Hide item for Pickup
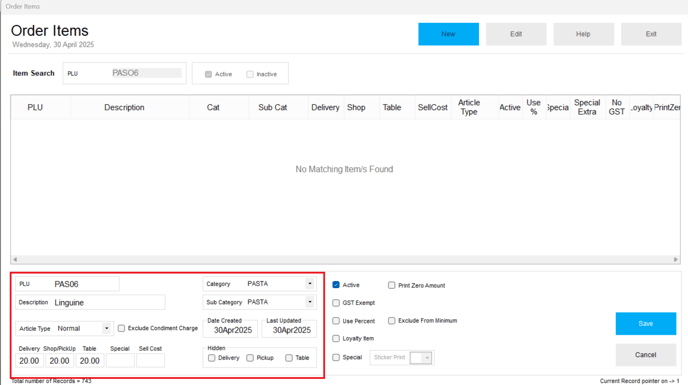688x385 pixels. coord(250,358)
